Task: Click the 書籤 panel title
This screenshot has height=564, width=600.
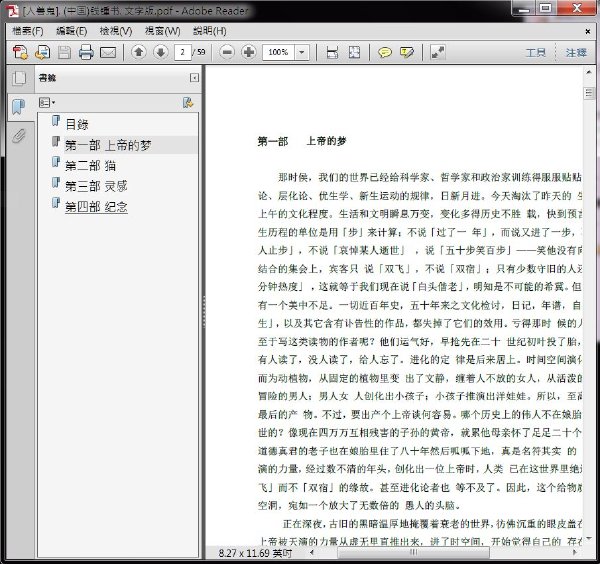Action: pyautogui.click(x=47, y=78)
